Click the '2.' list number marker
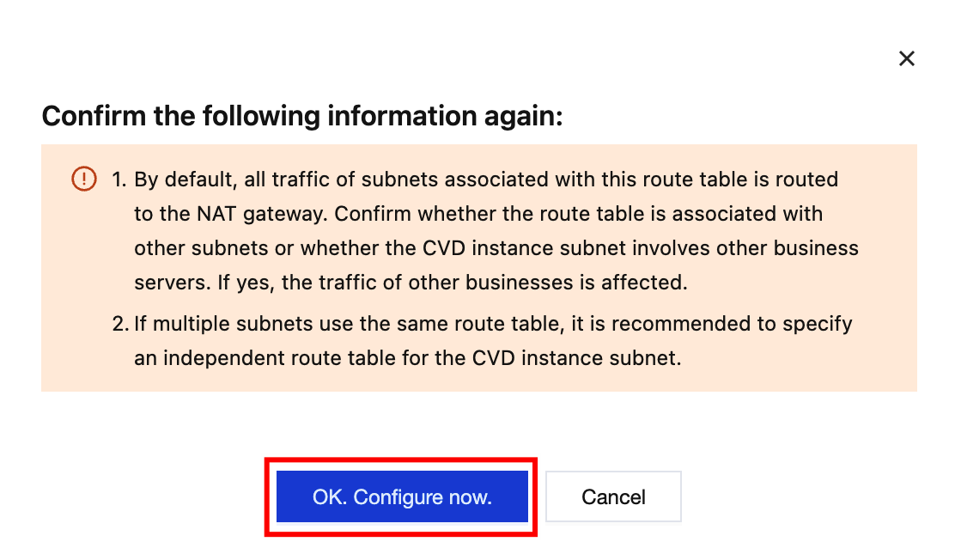Screen dimensions: 955x560 [x=119, y=324]
